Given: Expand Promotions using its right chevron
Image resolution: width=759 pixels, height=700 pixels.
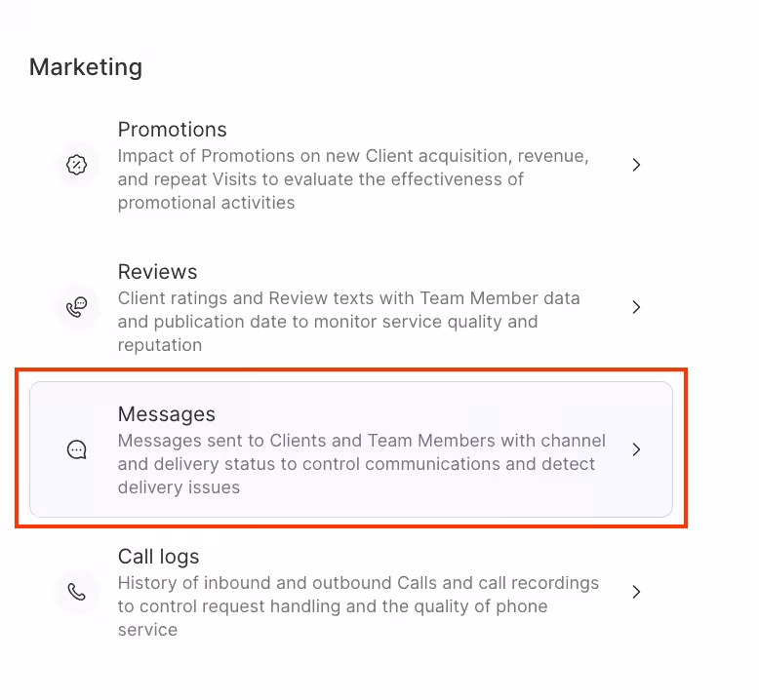Looking at the screenshot, I should point(636,165).
